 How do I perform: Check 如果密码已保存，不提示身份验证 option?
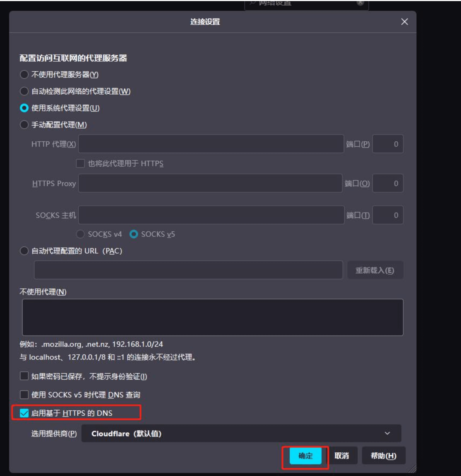[24, 376]
